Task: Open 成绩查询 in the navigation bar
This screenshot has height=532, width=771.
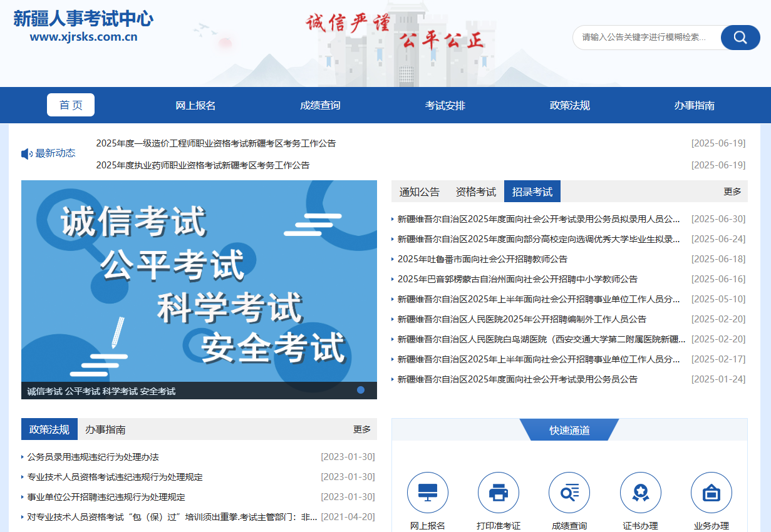Action: [x=320, y=105]
